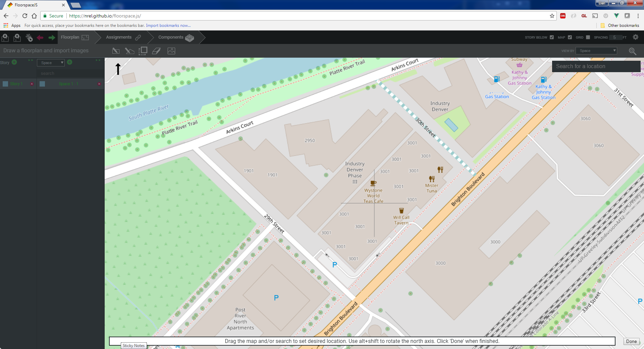Open the Apps shortcut
This screenshot has height=349, width=644.
coord(12,26)
